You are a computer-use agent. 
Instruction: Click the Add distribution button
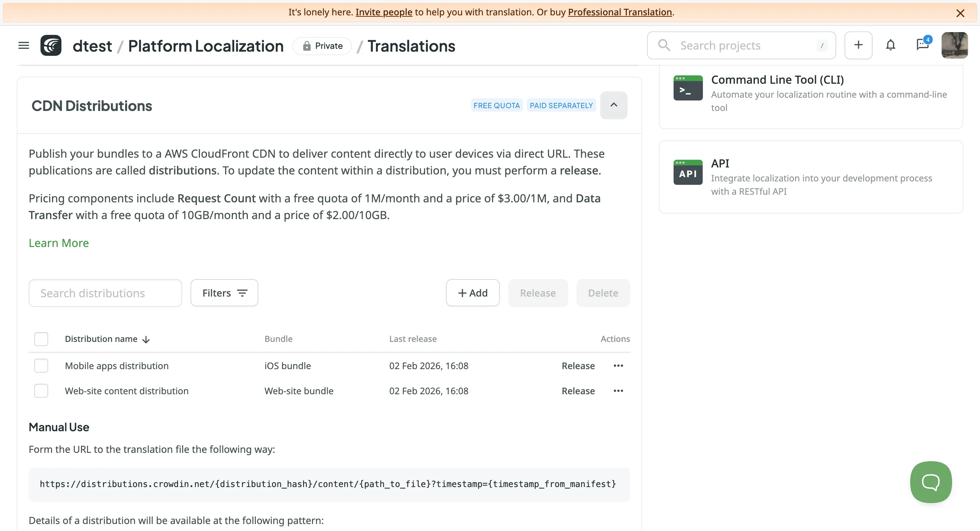coord(473,293)
